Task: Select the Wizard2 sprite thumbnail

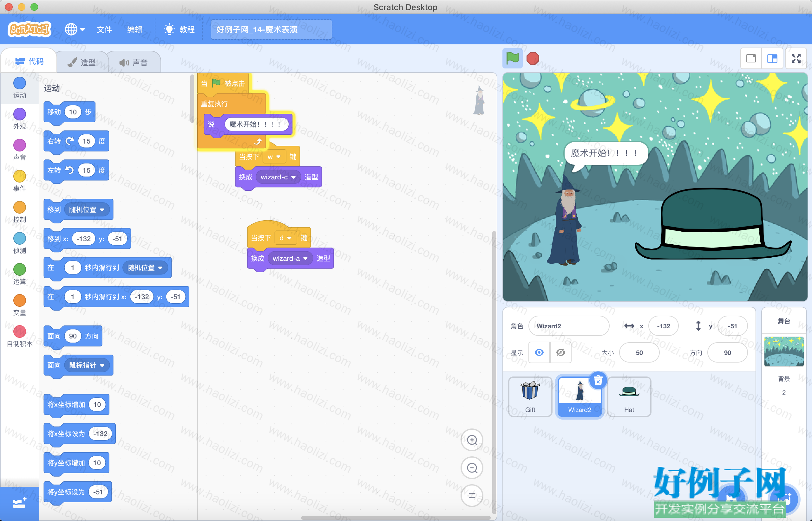Action: pyautogui.click(x=580, y=397)
